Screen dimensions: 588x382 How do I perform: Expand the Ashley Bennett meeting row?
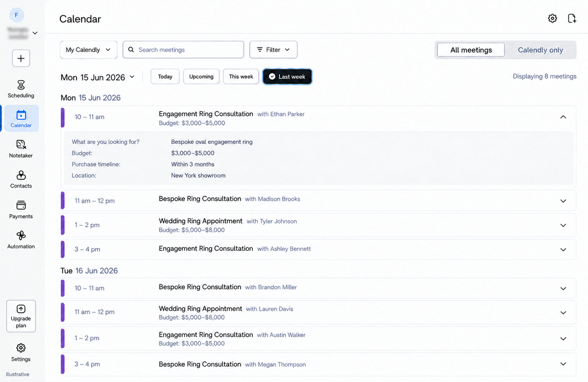(563, 249)
